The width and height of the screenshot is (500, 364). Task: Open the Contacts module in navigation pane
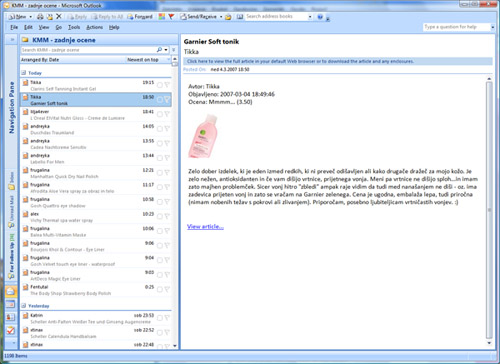pos(11,317)
